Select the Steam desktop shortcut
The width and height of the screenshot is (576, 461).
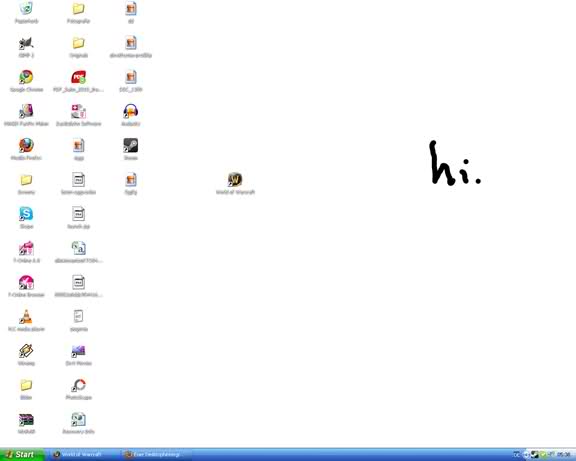coord(130,146)
